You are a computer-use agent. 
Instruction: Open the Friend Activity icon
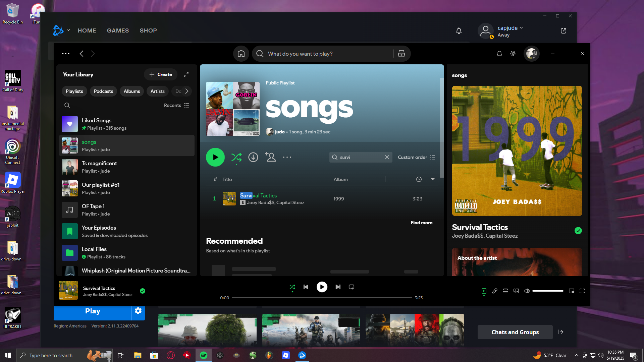point(513,54)
